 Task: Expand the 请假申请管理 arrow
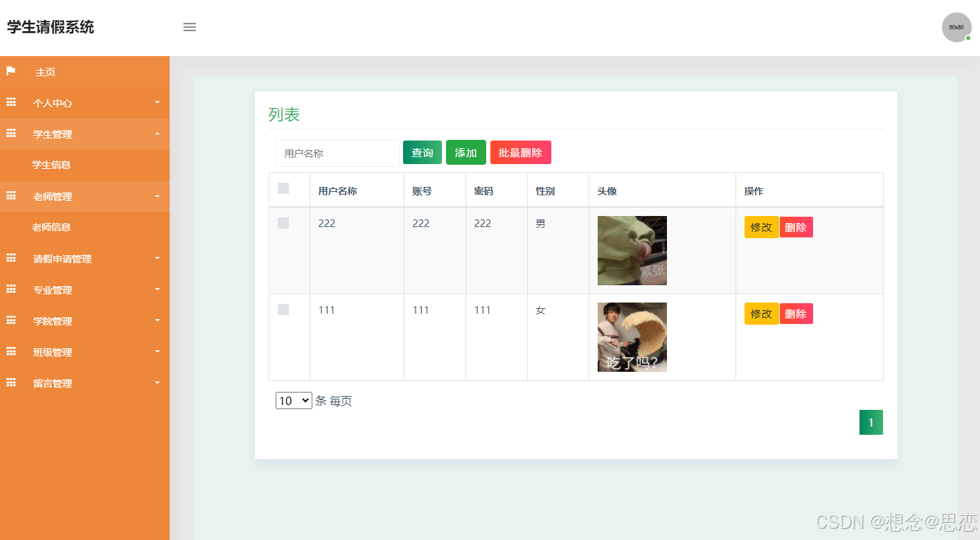pos(157,258)
